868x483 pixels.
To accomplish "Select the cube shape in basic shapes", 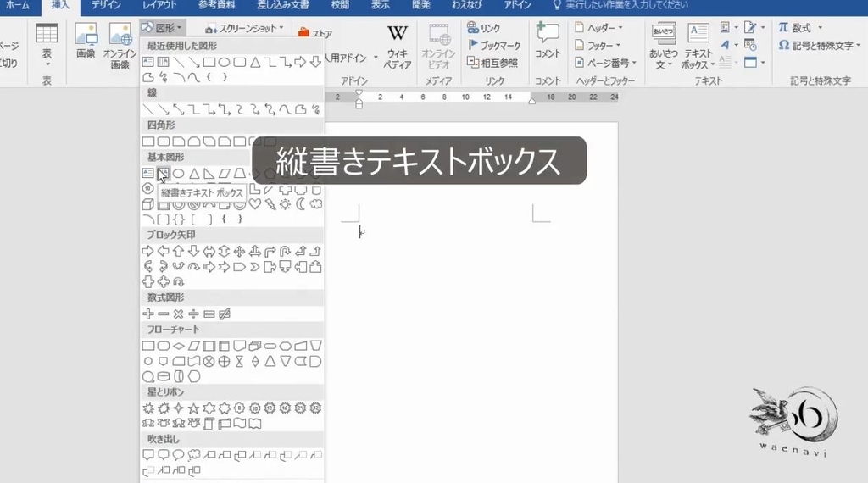I will (147, 204).
